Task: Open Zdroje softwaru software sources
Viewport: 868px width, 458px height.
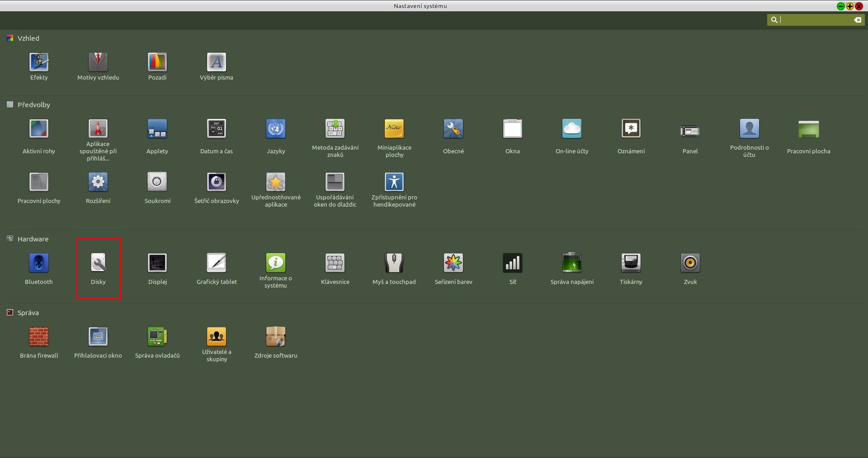Action: [276, 337]
